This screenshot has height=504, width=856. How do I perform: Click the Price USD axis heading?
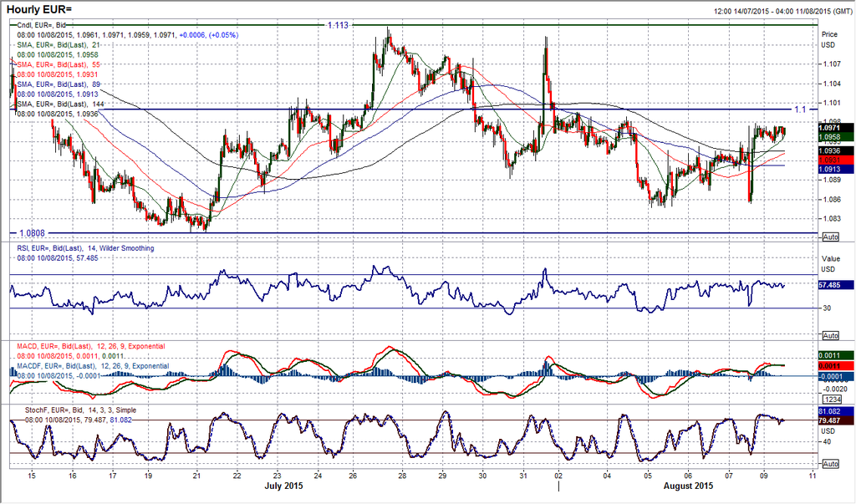(829, 39)
